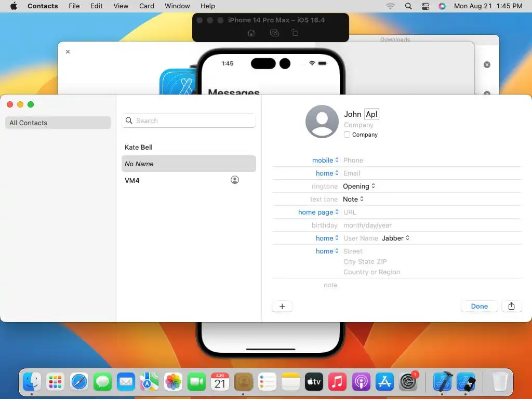Open Apple TV app in the dock
The image size is (532, 399).
314,382
